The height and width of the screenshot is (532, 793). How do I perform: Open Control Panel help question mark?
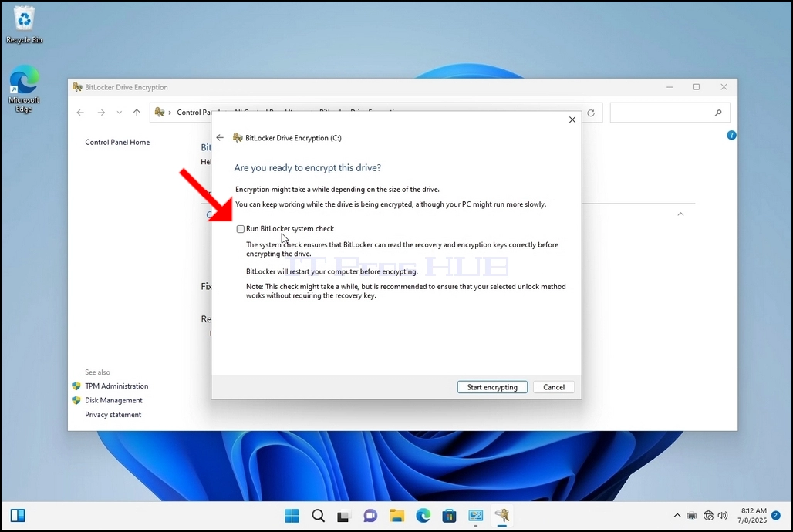click(731, 135)
